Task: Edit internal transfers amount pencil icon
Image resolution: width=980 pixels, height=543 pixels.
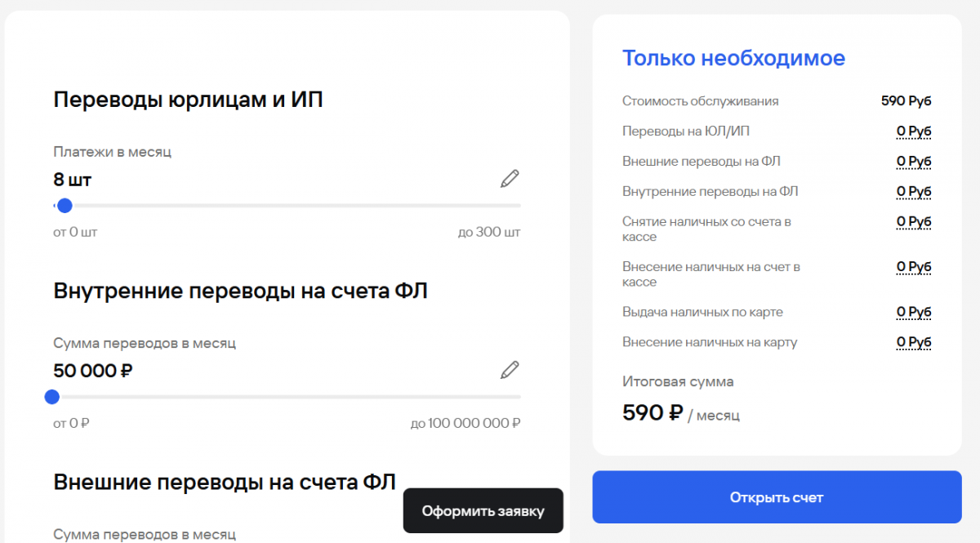Action: point(510,370)
